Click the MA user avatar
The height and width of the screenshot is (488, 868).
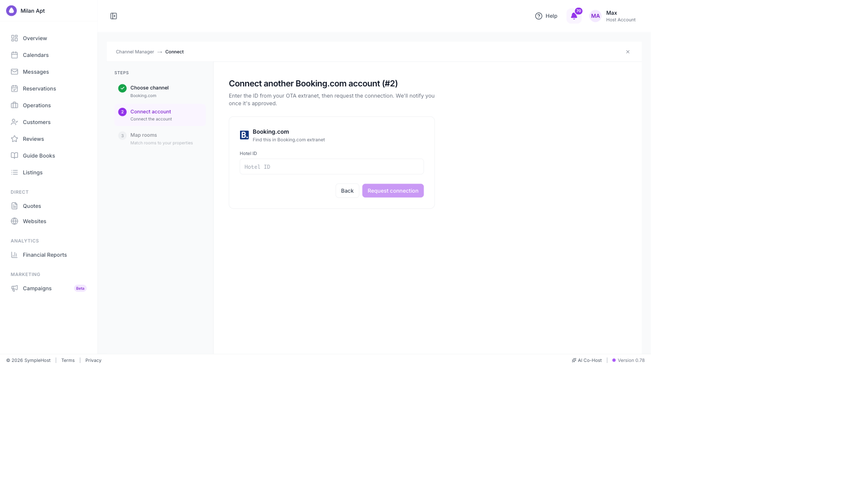[595, 16]
